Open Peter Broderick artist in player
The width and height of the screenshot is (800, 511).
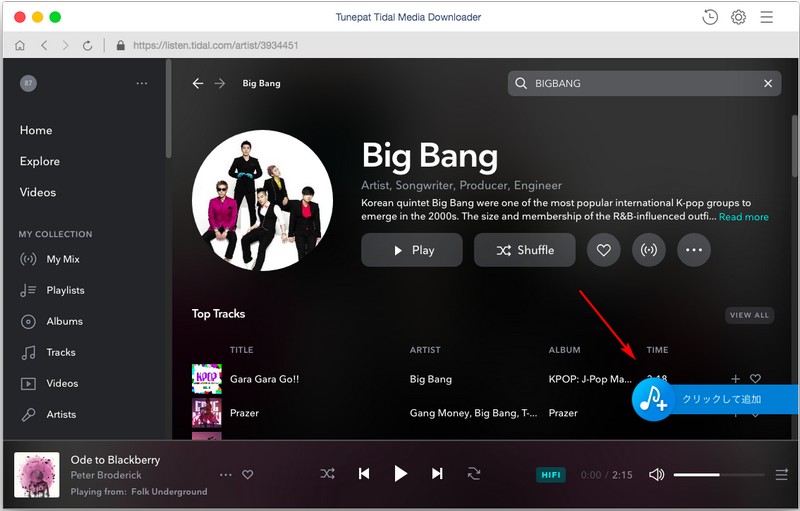click(106, 475)
